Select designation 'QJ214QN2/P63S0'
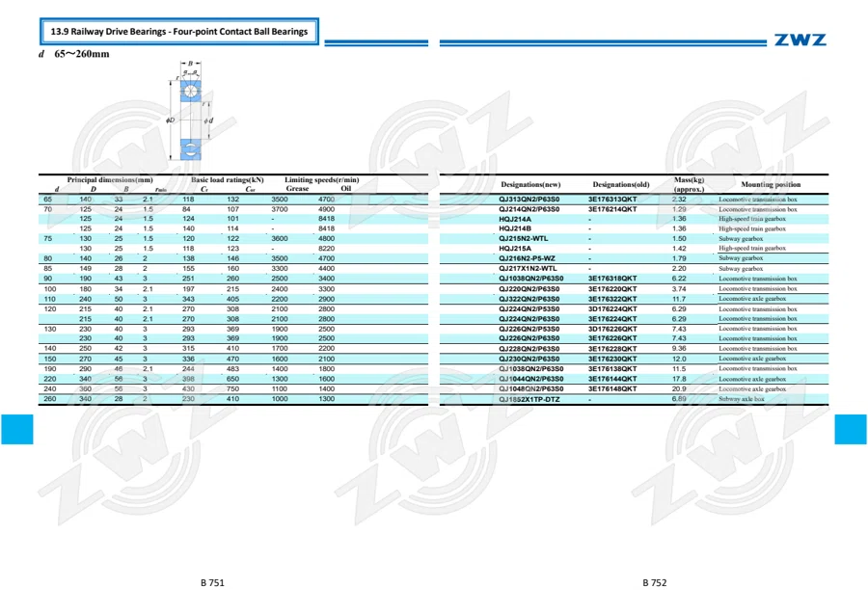868x614 pixels. [529, 209]
